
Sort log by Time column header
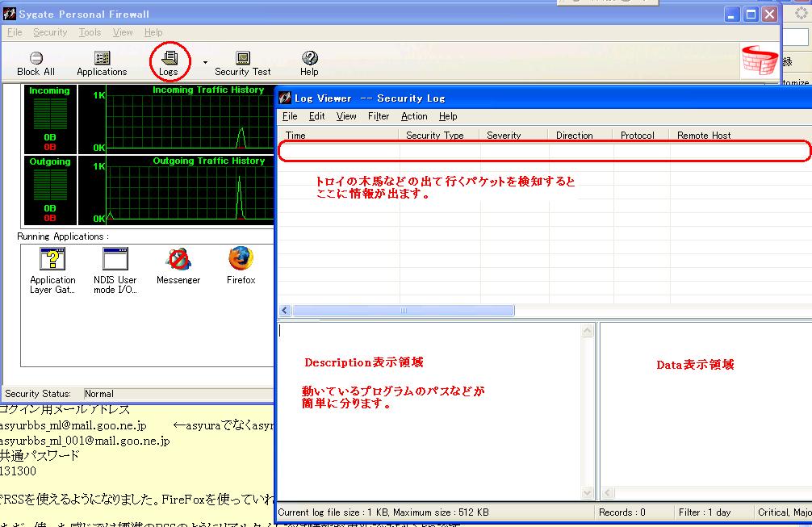pos(339,135)
